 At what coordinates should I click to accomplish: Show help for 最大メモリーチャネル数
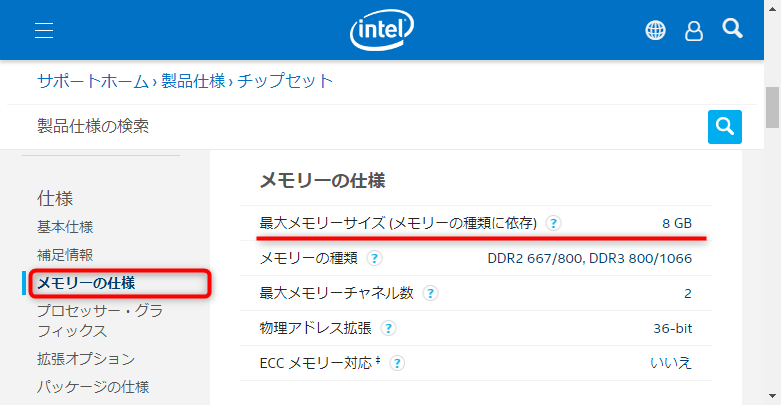coord(430,293)
